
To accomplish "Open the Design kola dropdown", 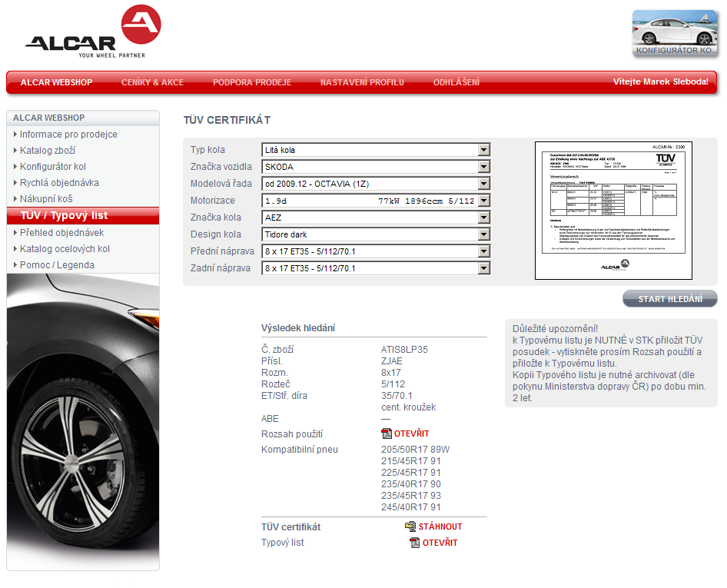I will tap(483, 234).
